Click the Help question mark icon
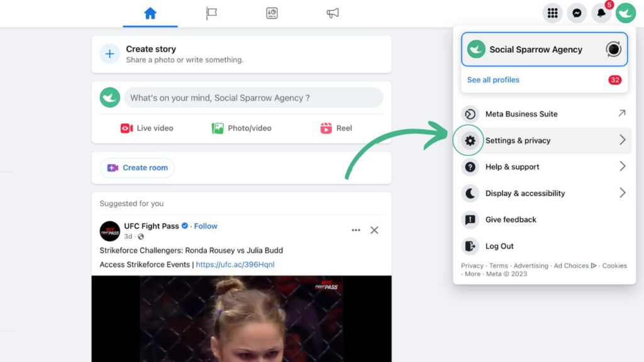 point(470,167)
